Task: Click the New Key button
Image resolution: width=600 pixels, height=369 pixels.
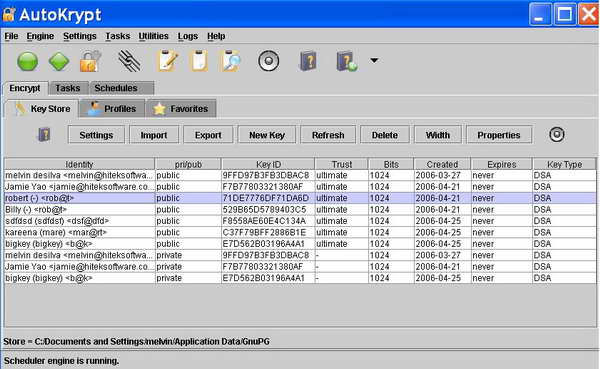Action: [267, 135]
